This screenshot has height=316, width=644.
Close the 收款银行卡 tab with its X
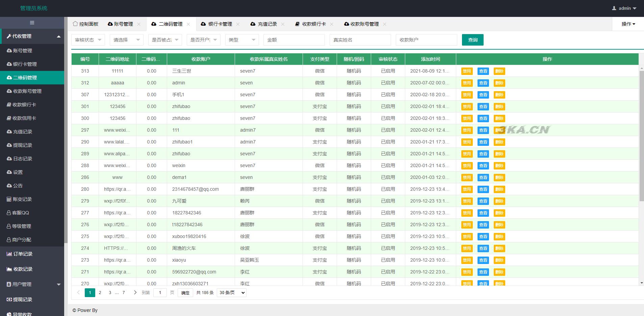[x=332, y=24]
